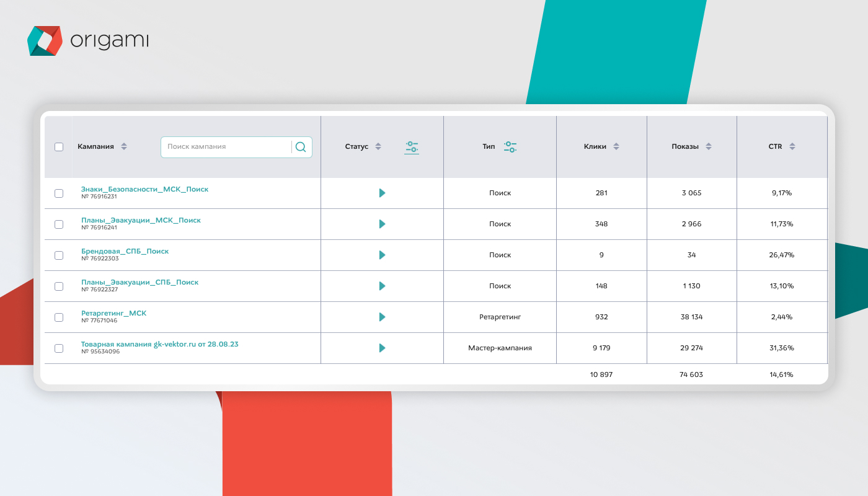This screenshot has height=496, width=868.
Task: Check the Планы_Эвакуации_МСК_Поиск row checkbox
Action: 59,224
